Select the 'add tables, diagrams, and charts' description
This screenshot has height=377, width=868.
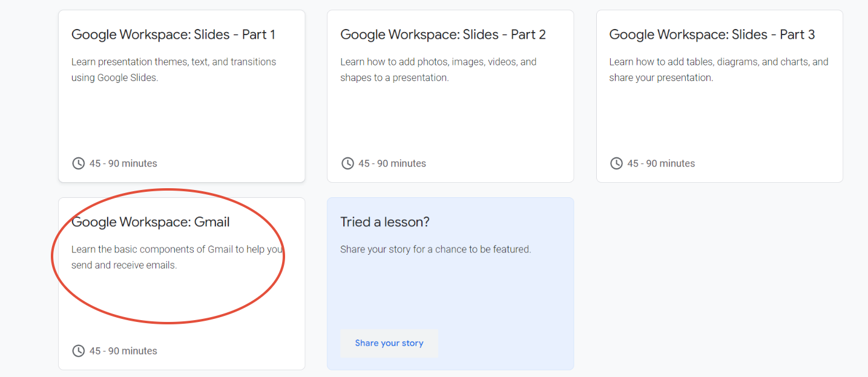click(718, 70)
